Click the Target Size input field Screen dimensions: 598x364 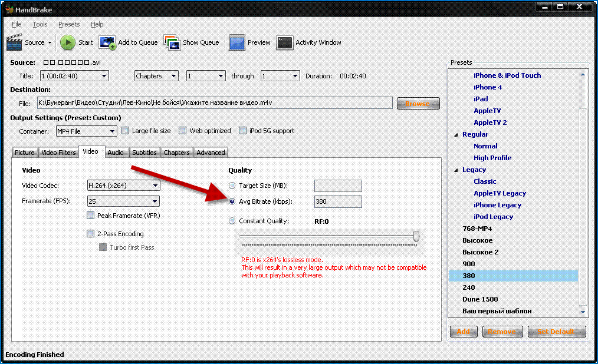coord(338,186)
